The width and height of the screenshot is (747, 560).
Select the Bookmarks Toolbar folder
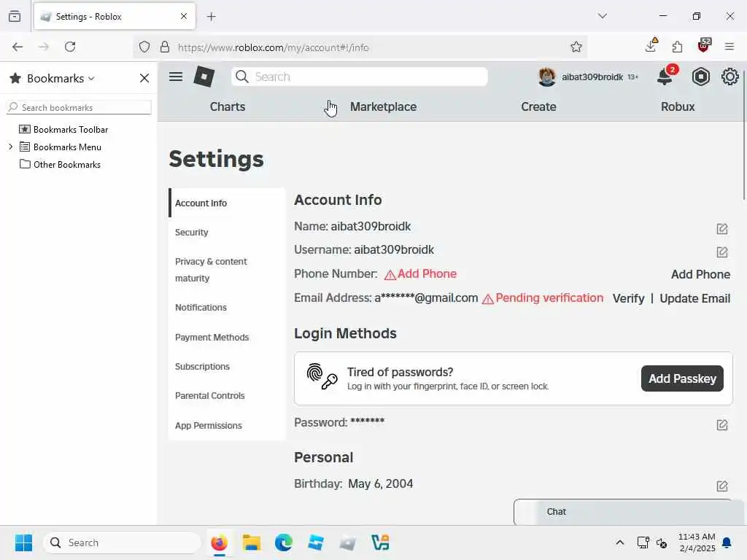tap(63, 130)
